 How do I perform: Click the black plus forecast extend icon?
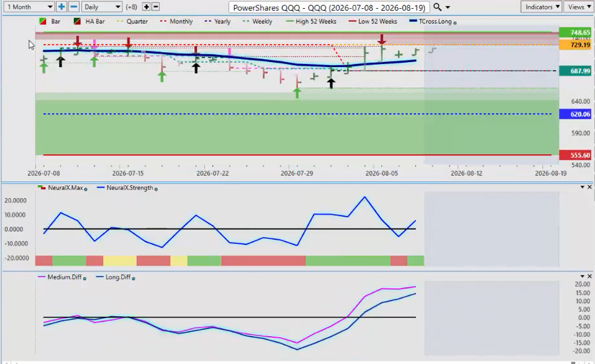point(146,7)
